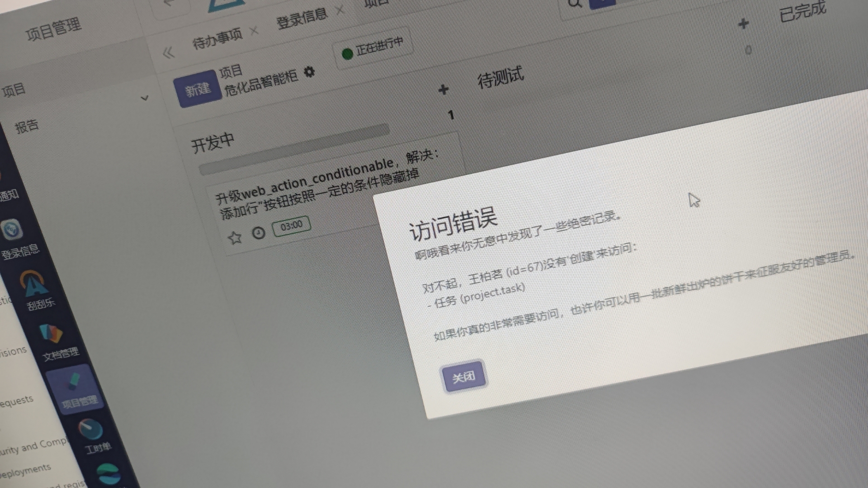Click the 项目 breadcrumb above 危化品智能柜
This screenshot has height=488, width=868.
(231, 71)
